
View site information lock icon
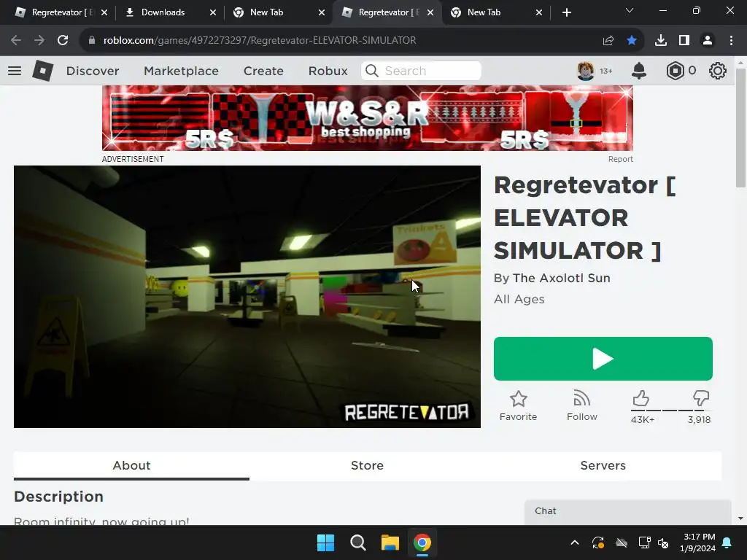[92, 41]
